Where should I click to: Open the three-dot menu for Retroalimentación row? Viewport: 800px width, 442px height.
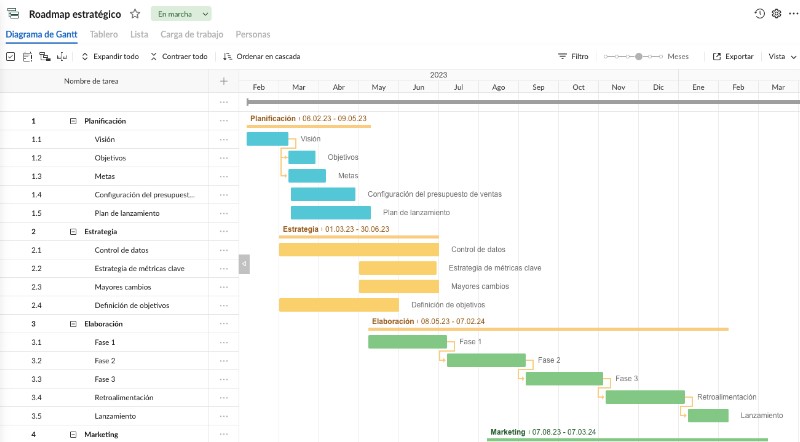click(223, 398)
